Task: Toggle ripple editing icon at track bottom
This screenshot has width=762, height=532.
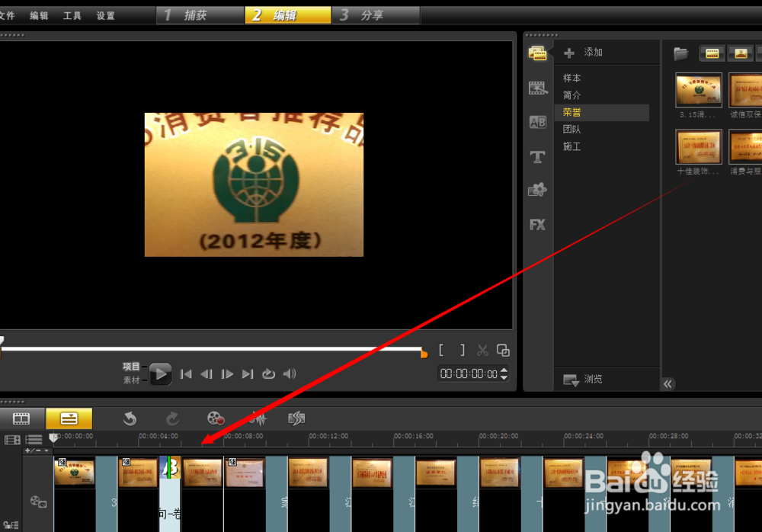Action: click(11, 525)
